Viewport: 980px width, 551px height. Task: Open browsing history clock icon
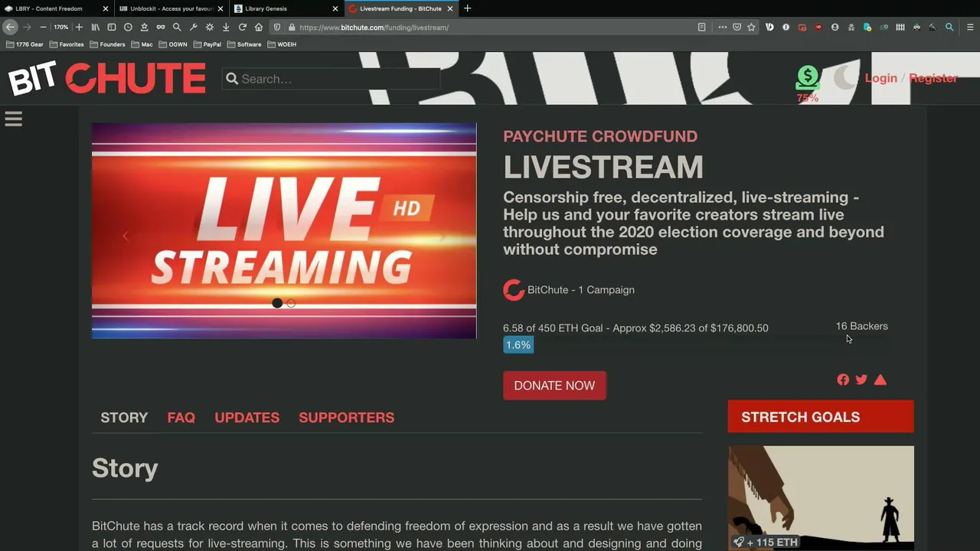128,27
